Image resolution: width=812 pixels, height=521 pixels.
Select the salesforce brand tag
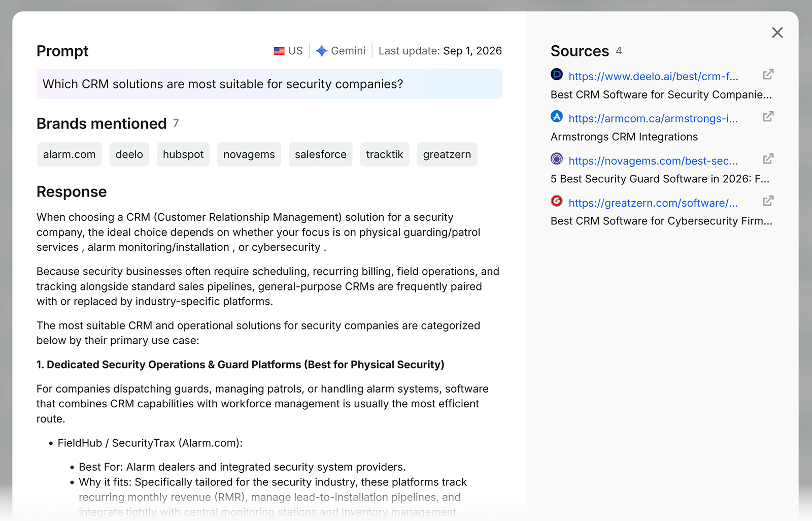pyautogui.click(x=321, y=154)
